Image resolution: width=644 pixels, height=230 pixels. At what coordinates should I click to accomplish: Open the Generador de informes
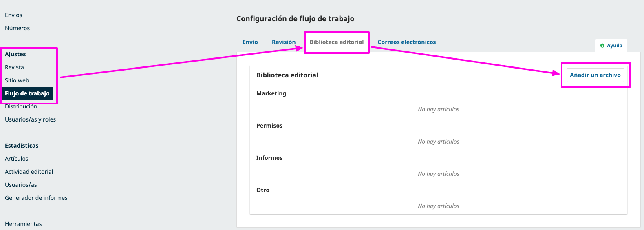(x=36, y=198)
